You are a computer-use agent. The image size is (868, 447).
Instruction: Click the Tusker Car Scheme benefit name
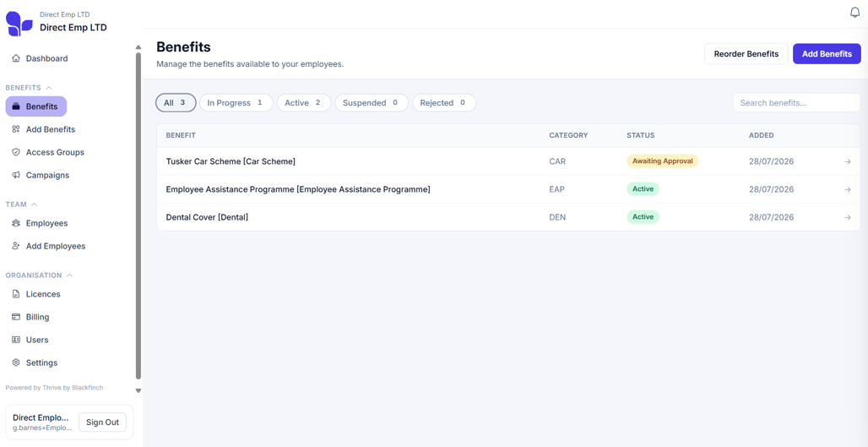pyautogui.click(x=231, y=161)
